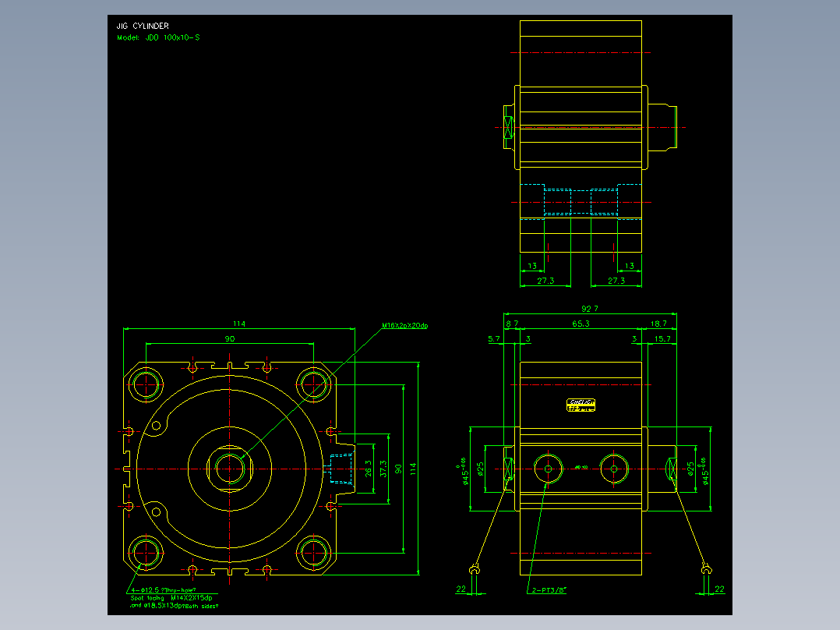Select the "8.7" dimension value
This screenshot has height=630, width=840.
point(512,324)
